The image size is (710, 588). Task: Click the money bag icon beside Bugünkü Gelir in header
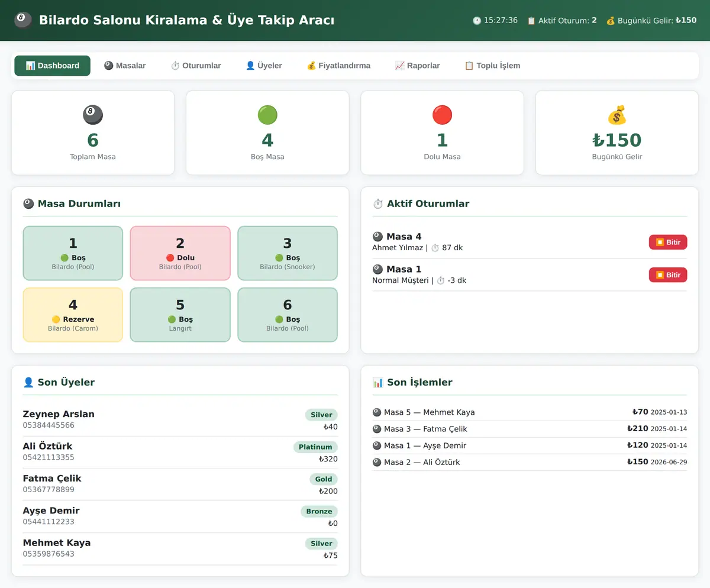(611, 21)
